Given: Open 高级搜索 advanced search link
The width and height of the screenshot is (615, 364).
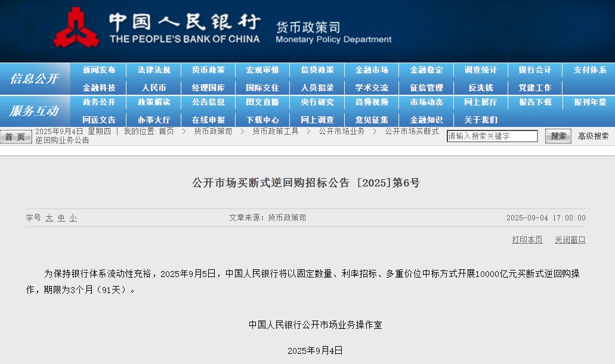Looking at the screenshot, I should click(x=593, y=136).
